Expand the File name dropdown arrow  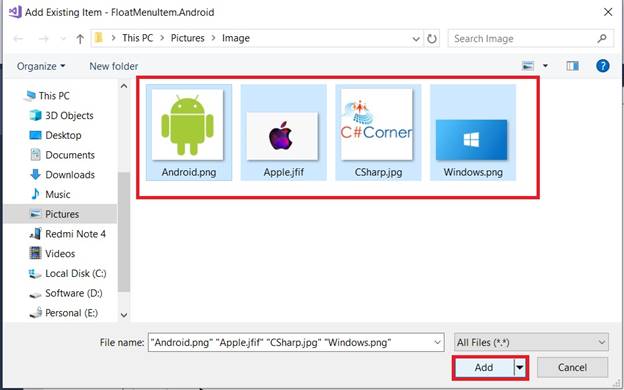click(438, 342)
